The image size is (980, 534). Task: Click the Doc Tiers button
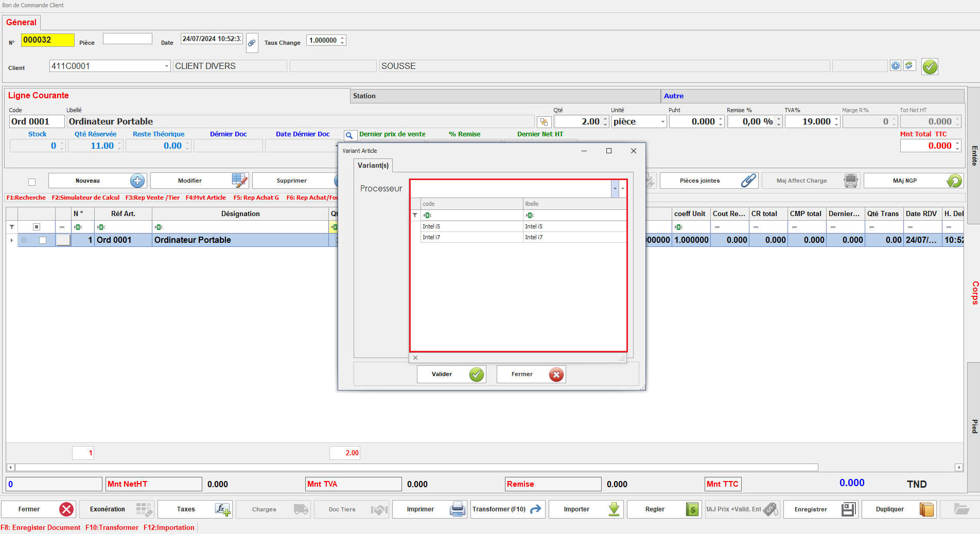352,509
